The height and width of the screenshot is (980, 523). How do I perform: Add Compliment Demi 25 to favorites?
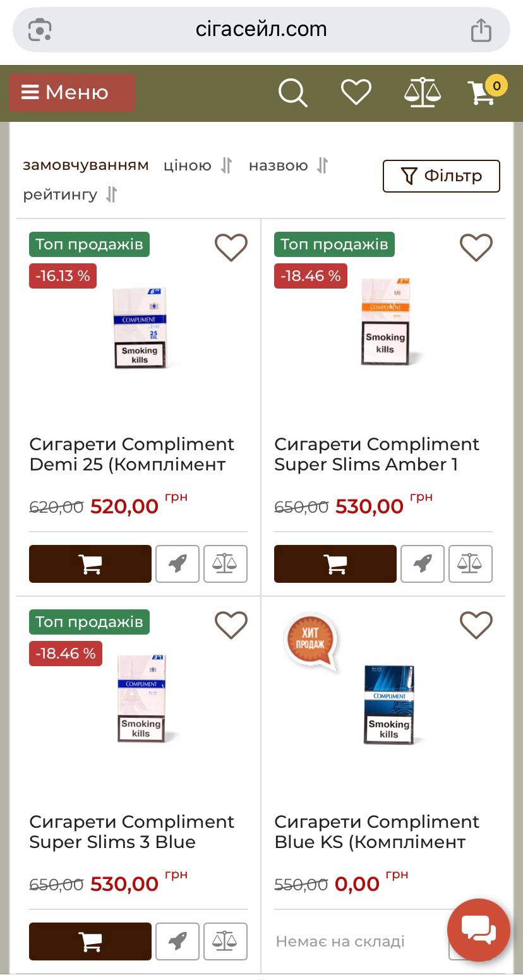click(231, 248)
